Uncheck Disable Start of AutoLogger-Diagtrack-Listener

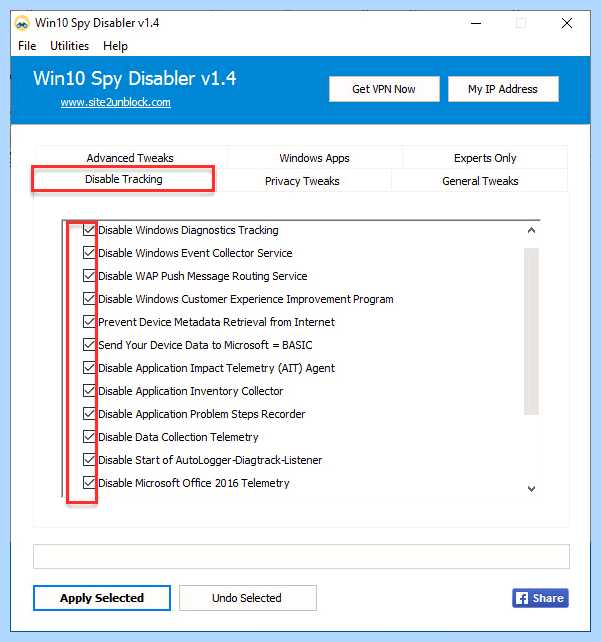[89, 459]
